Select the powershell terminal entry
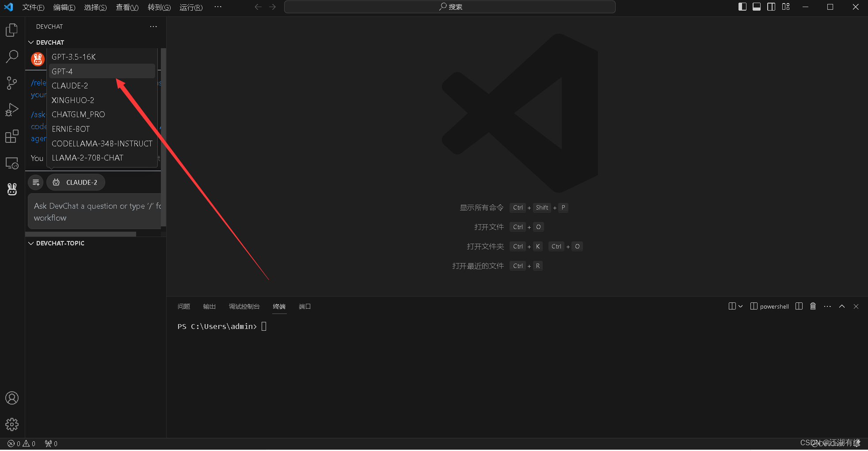 [769, 306]
